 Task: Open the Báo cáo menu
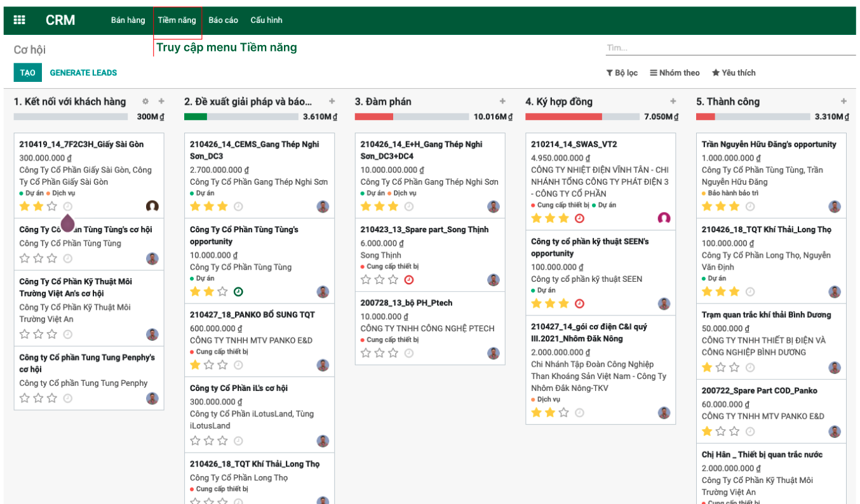[223, 20]
